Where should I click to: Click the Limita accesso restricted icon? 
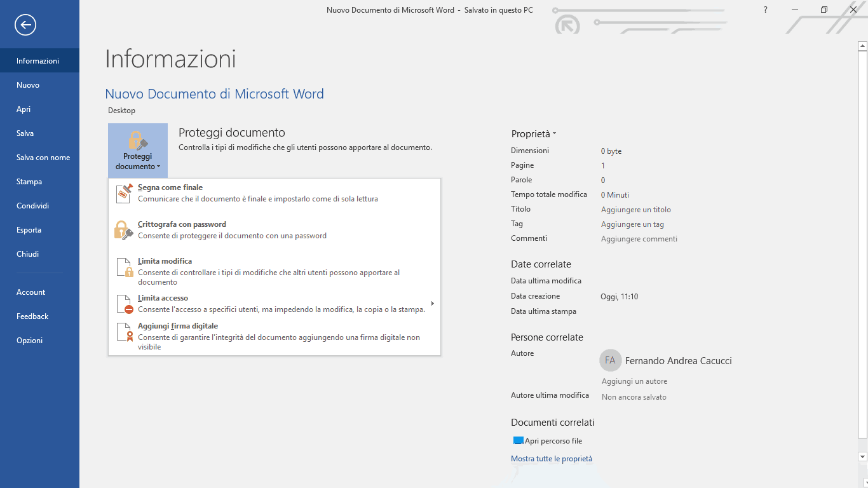pos(125,304)
